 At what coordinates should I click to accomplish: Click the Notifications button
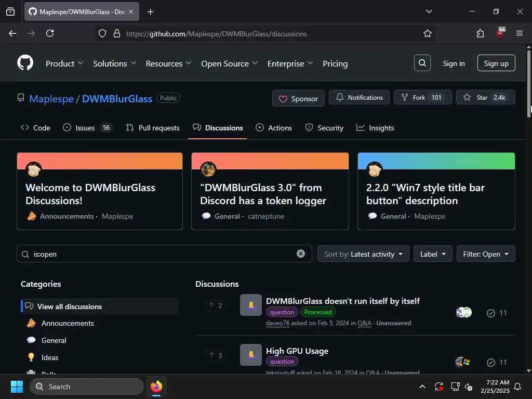(360, 97)
